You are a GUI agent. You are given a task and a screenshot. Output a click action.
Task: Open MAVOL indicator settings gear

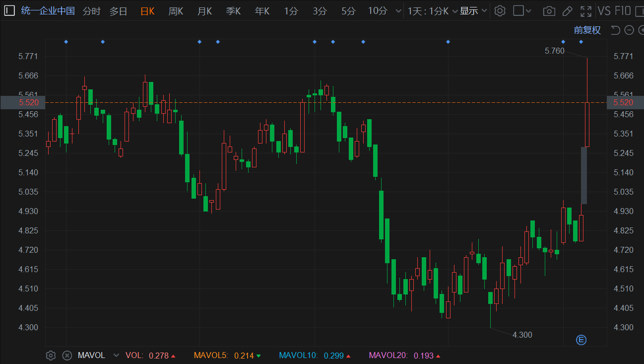pos(51,356)
